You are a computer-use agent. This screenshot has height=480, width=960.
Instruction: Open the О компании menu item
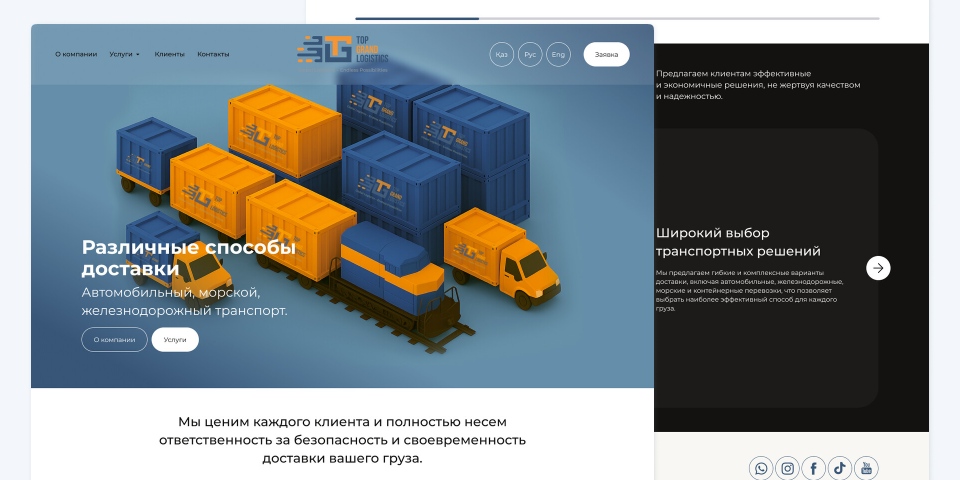pyautogui.click(x=76, y=54)
